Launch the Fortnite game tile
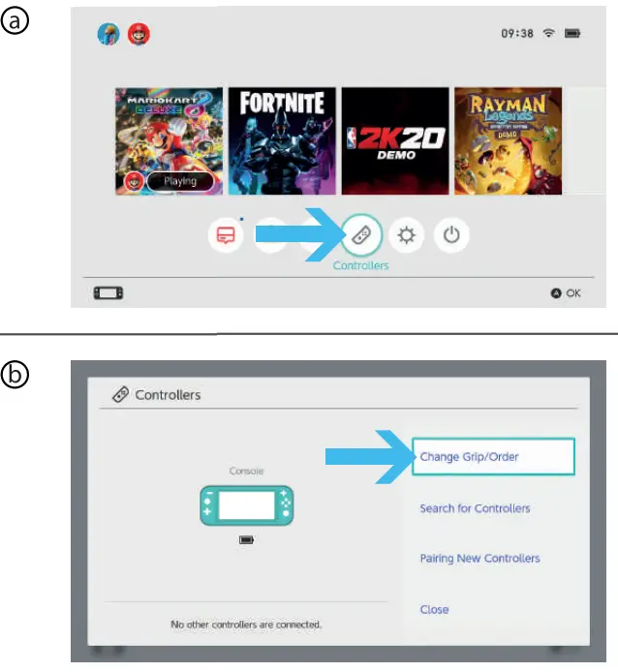 282,141
